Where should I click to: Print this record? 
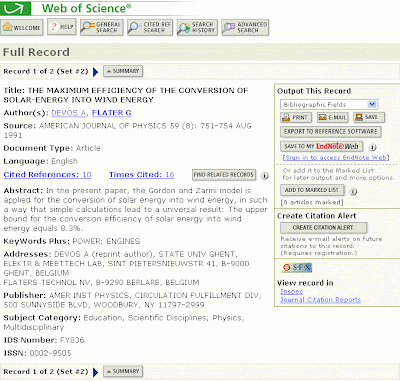coord(296,117)
